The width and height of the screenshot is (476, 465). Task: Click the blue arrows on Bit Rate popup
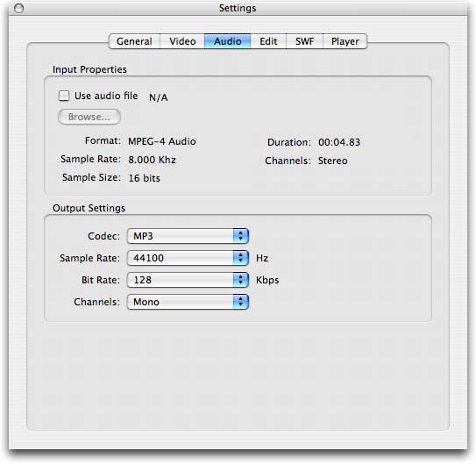[x=241, y=280]
